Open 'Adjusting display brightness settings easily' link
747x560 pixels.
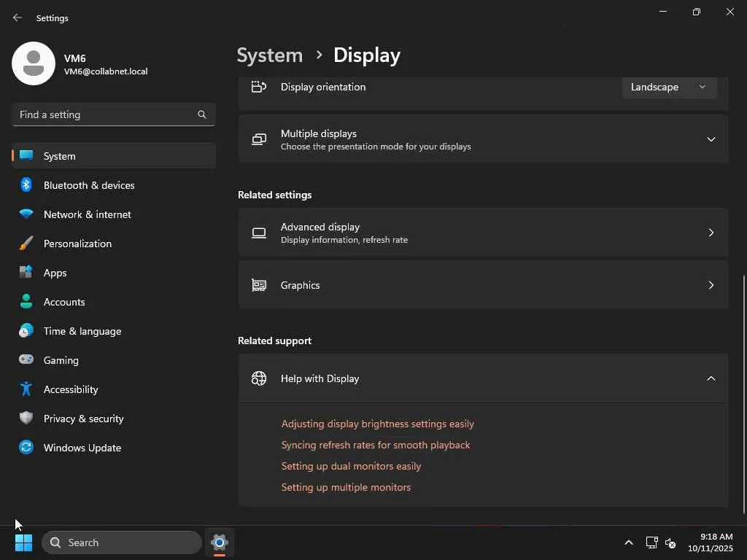coord(378,424)
